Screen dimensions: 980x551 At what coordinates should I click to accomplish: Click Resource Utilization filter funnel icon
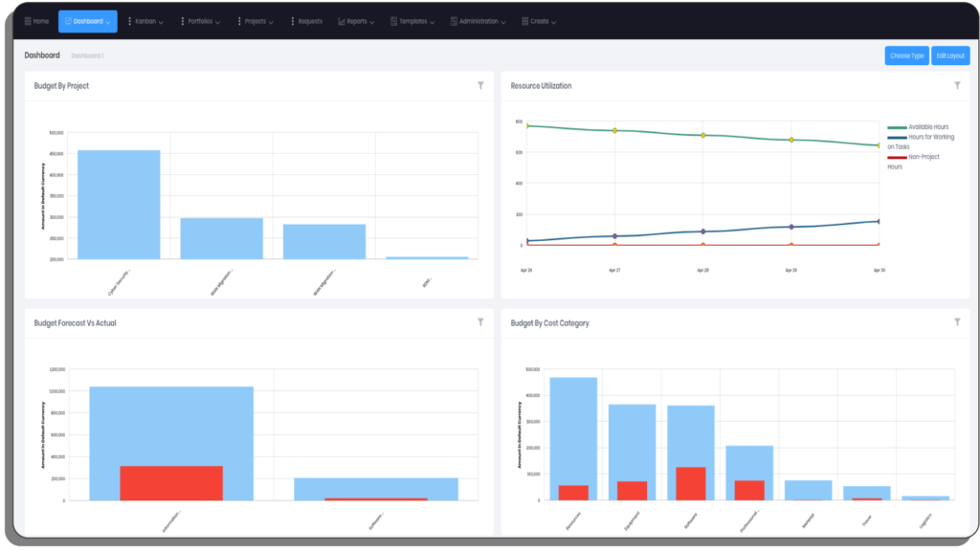tap(957, 86)
